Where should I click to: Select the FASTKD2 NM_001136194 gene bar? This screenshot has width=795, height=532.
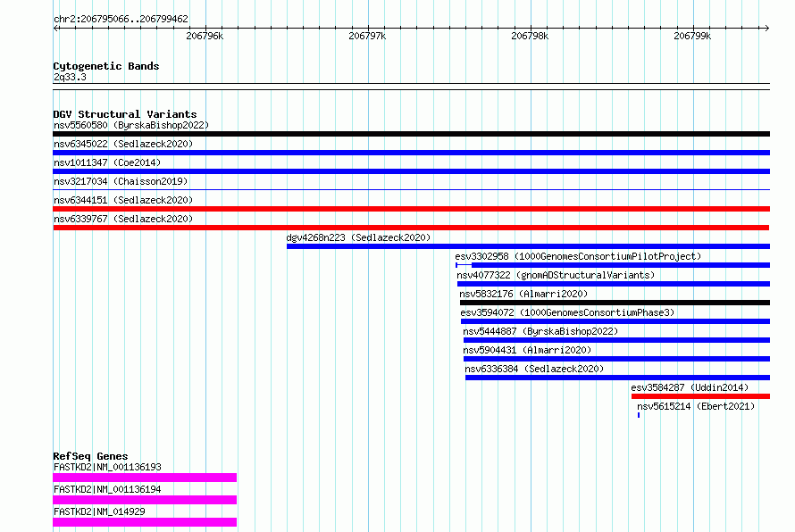[145, 500]
